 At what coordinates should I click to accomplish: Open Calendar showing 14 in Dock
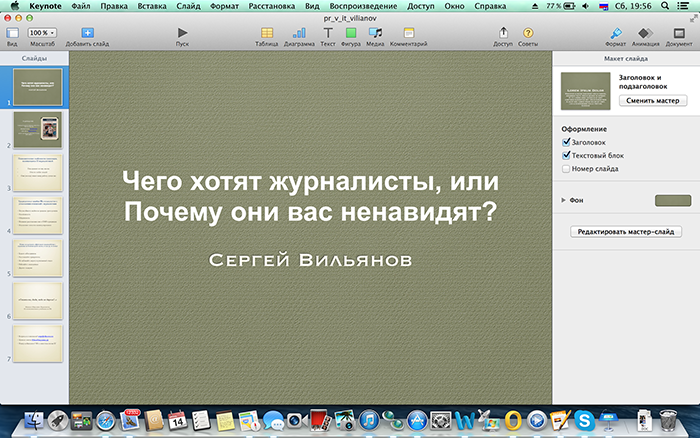point(177,421)
